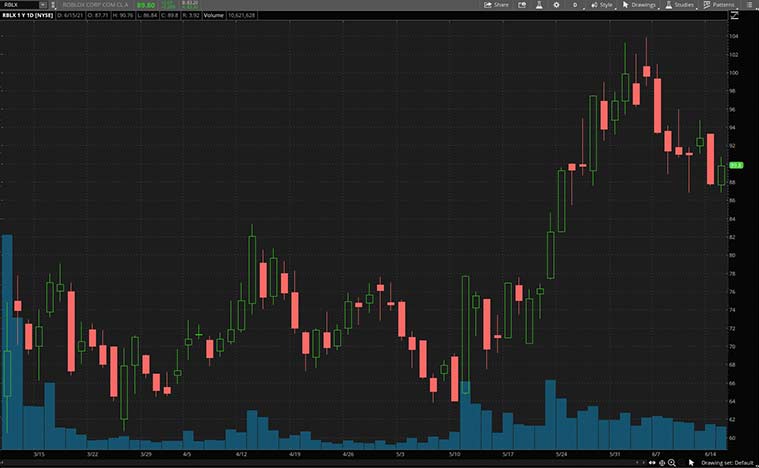Image resolution: width=759 pixels, height=468 pixels.
Task: Open the Style menu
Action: click(605, 5)
